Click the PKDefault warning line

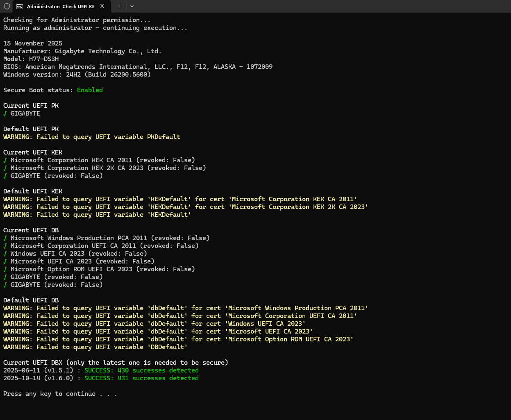[x=92, y=137]
